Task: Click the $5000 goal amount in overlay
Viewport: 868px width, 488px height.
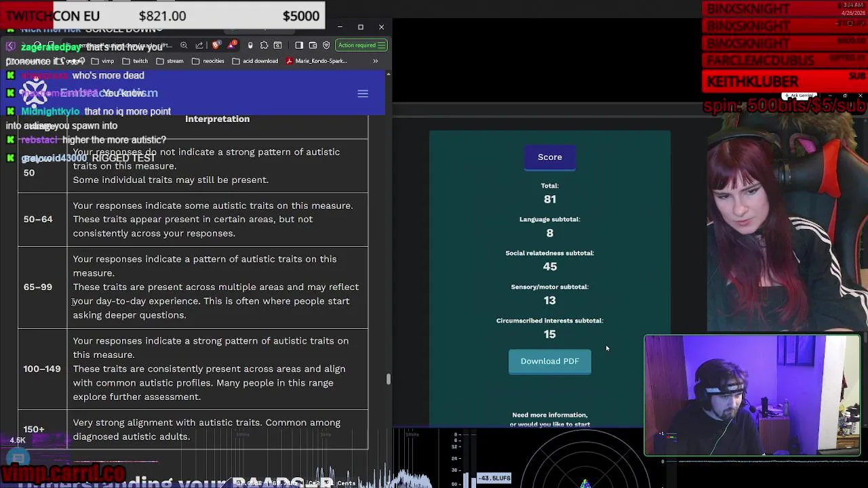Action: point(300,16)
